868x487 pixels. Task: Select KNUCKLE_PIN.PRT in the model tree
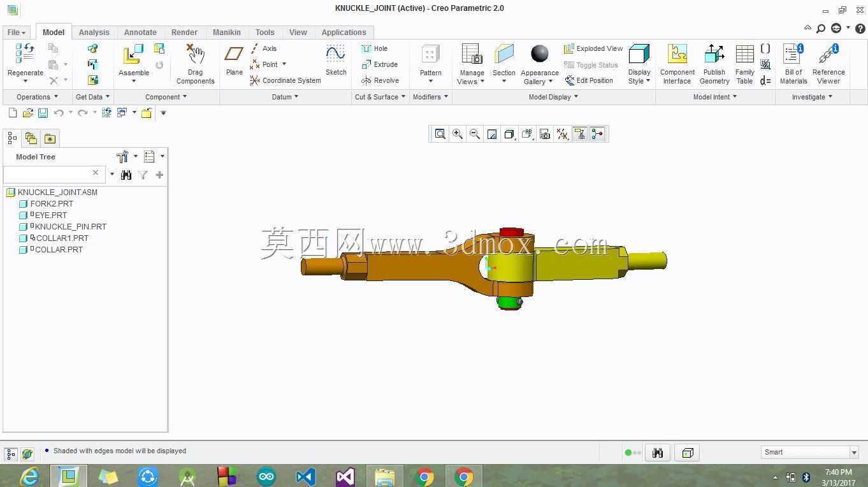71,226
